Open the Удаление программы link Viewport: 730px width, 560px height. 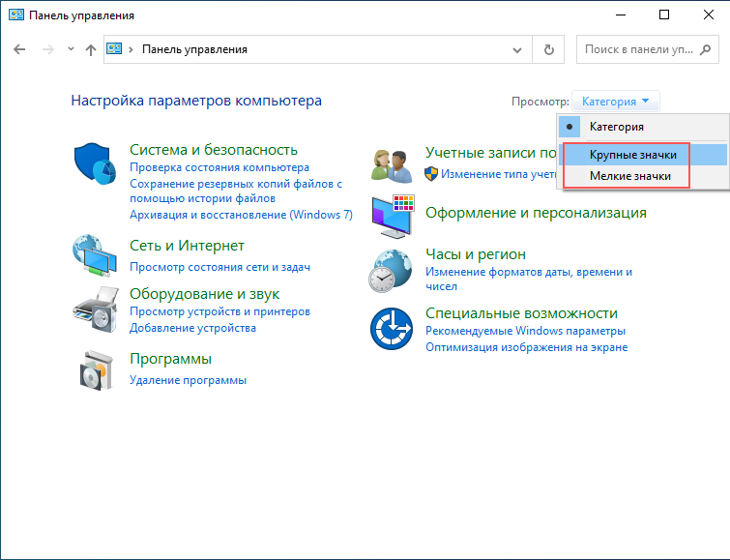189,380
